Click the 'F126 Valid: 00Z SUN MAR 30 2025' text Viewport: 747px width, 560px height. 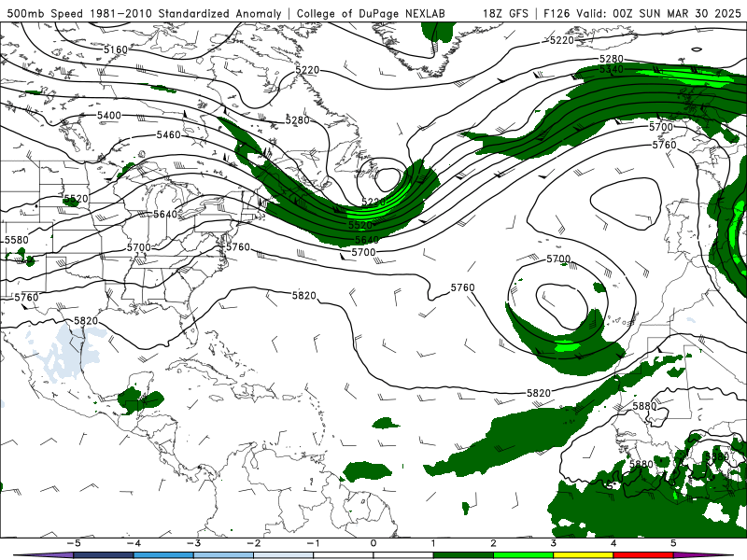(x=641, y=13)
